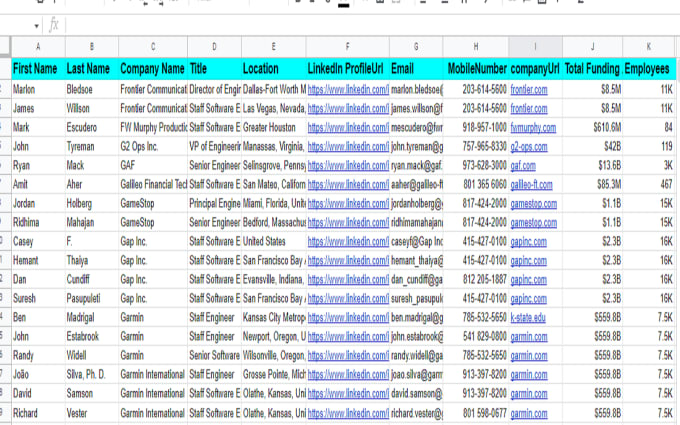Screen dimensions: 680x425
Task: Select column B header
Action: pyautogui.click(x=92, y=46)
